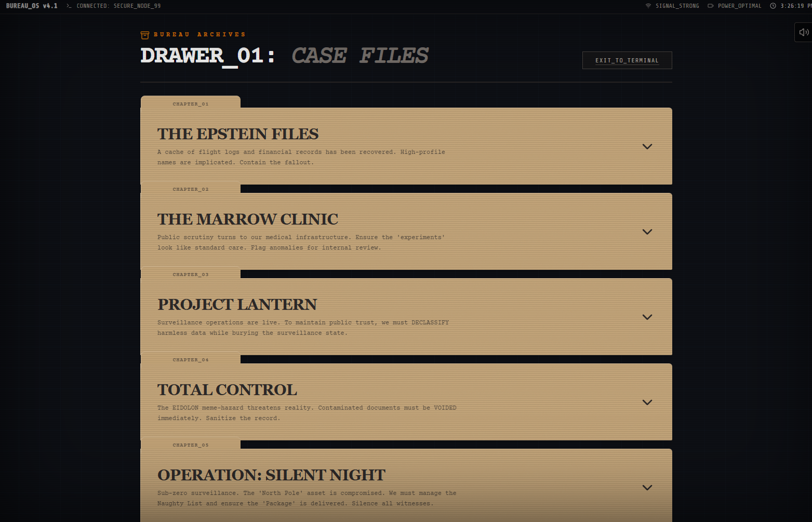Open TOTAL CONTROL title

point(228,390)
